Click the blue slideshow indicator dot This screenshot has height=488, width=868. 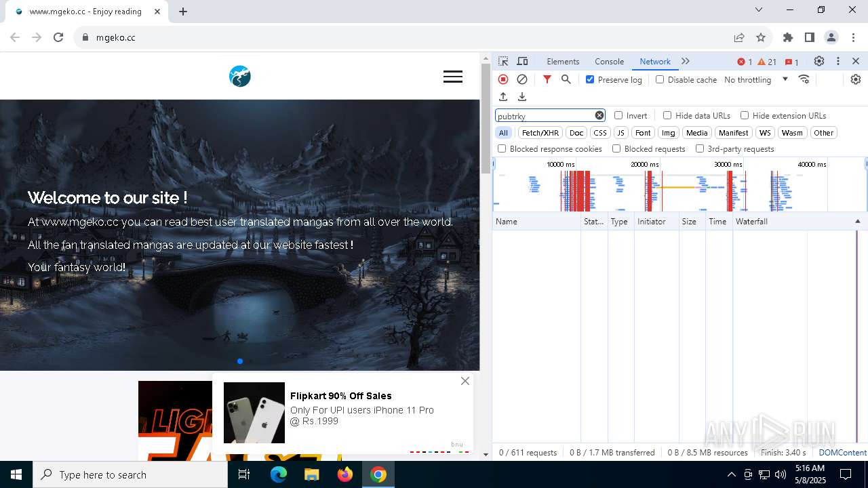[x=240, y=361]
